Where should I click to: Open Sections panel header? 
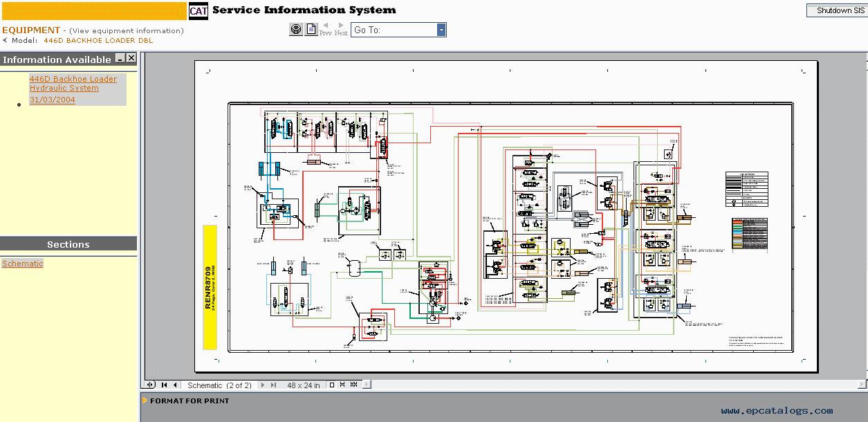(x=68, y=244)
